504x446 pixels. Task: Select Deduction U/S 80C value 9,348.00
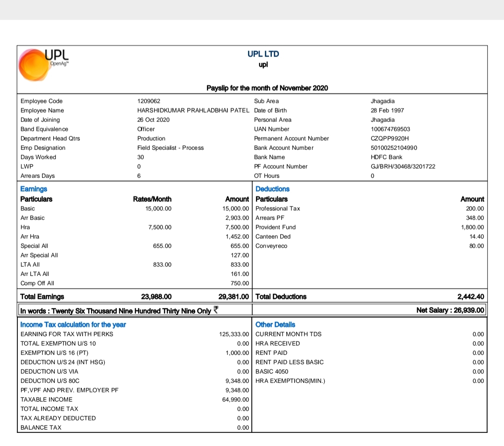click(x=237, y=381)
